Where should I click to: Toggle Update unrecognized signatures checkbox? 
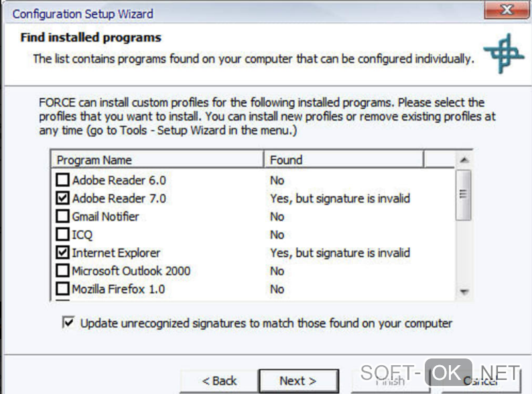(68, 323)
